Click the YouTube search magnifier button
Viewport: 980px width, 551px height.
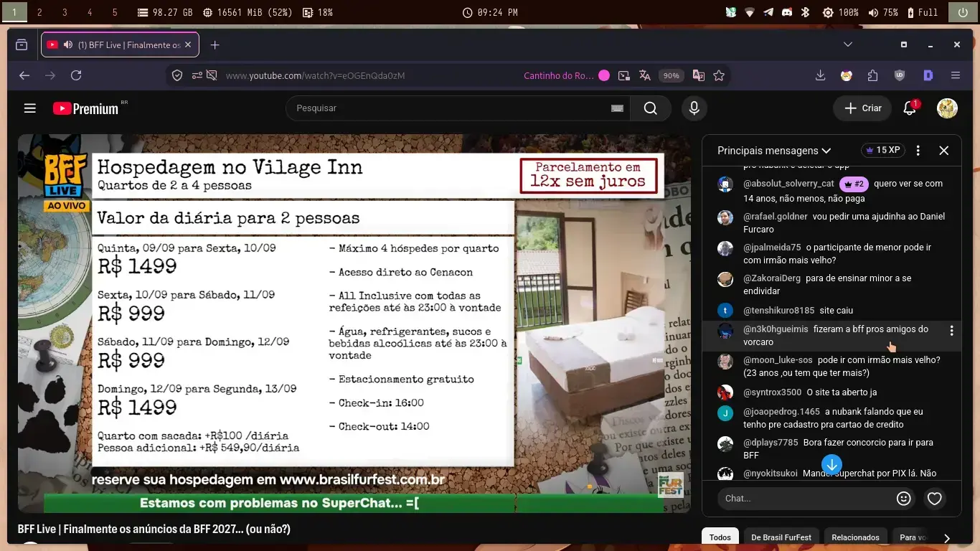650,108
